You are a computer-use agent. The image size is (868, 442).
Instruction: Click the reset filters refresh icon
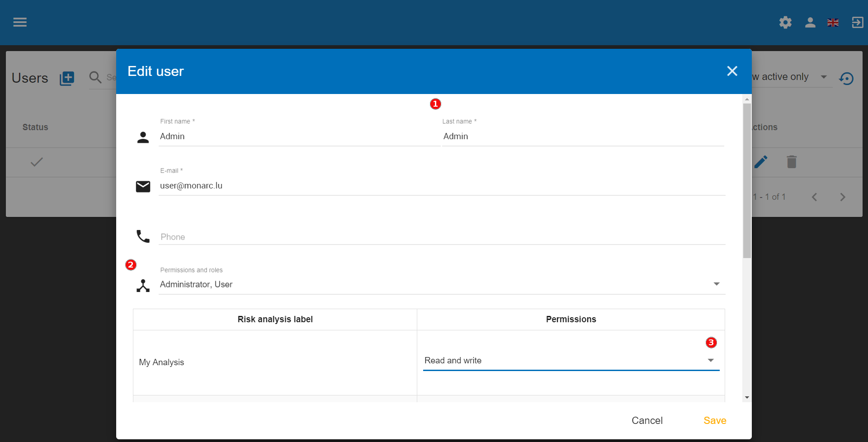click(846, 79)
